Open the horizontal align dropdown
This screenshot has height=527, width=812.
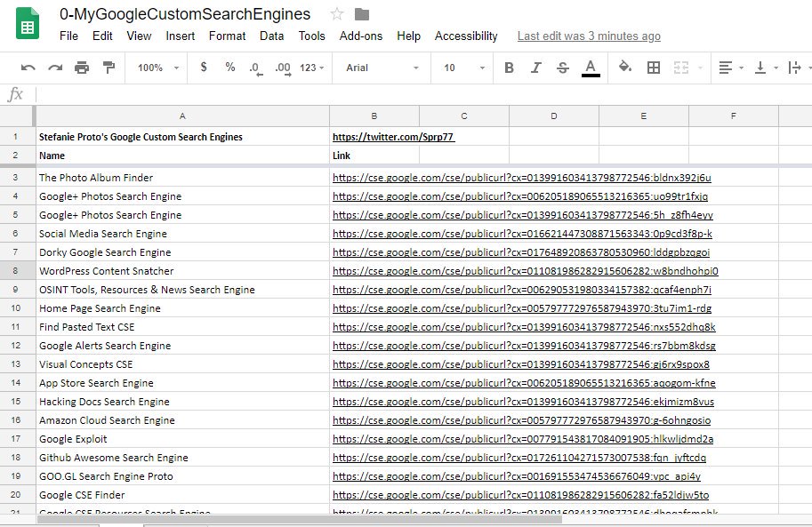click(x=731, y=68)
